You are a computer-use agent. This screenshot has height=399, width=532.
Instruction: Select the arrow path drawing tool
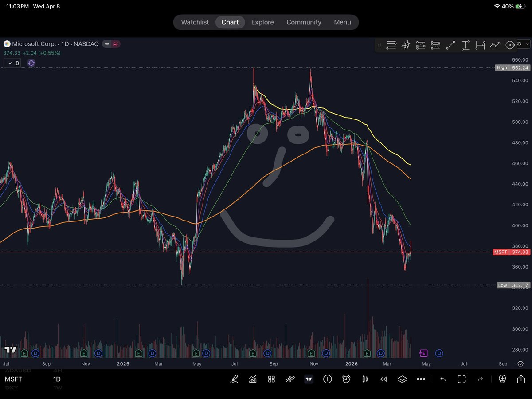tap(495, 45)
